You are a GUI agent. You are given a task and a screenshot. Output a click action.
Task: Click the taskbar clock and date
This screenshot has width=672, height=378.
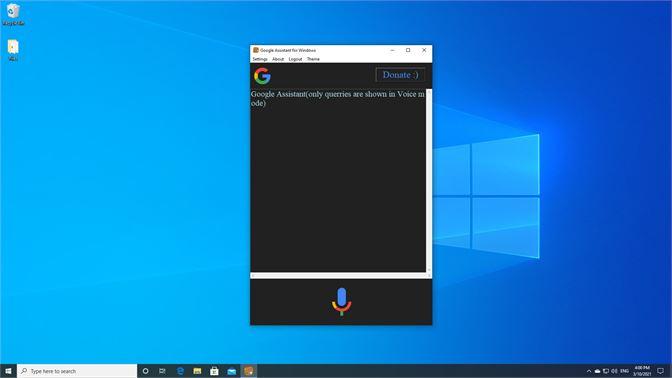click(x=642, y=371)
